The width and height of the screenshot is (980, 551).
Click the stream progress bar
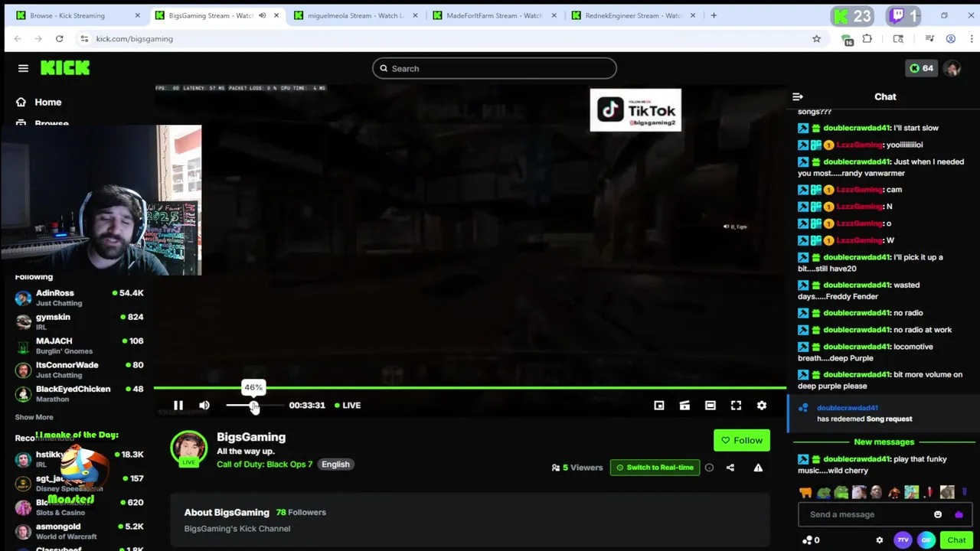[469, 388]
